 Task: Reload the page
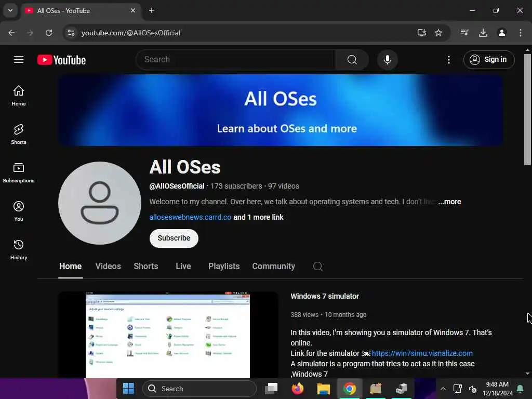click(49, 33)
